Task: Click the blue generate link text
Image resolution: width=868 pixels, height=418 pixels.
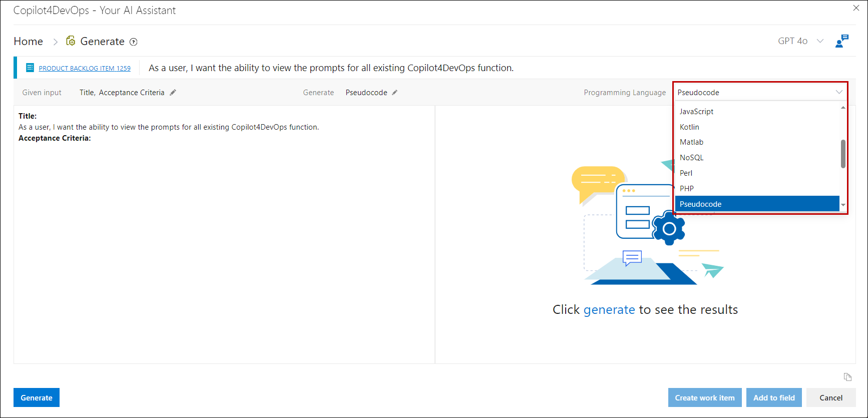Action: [609, 310]
